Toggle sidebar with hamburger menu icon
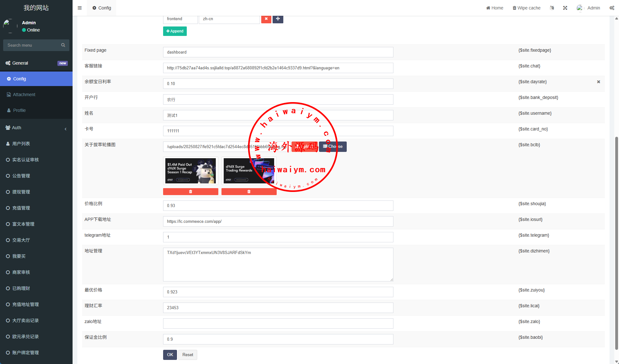Image resolution: width=619 pixels, height=364 pixels. 80,8
